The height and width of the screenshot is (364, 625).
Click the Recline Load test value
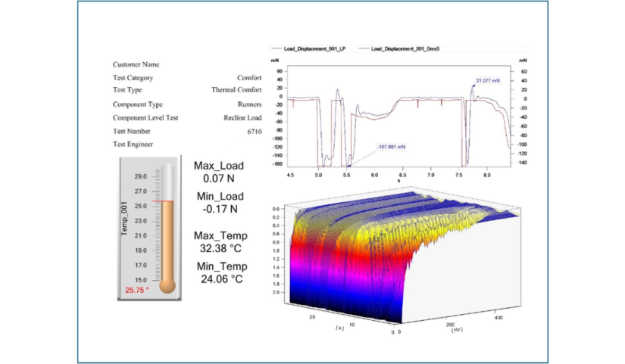242,118
